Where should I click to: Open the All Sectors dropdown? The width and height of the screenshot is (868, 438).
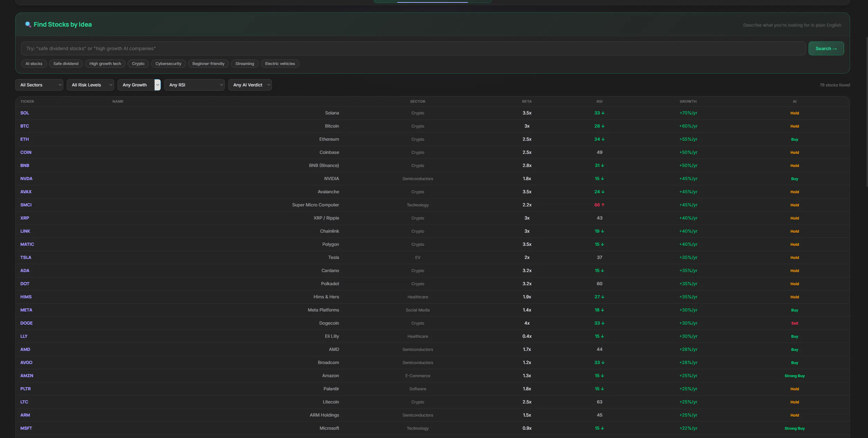click(39, 85)
